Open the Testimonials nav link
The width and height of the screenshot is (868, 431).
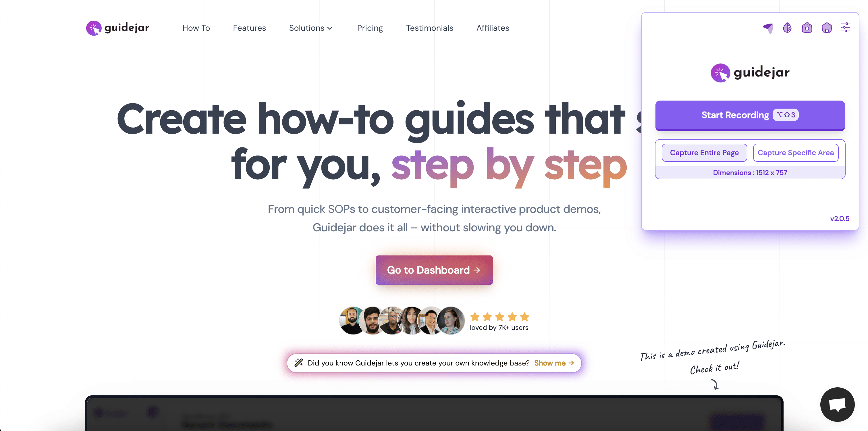(430, 28)
